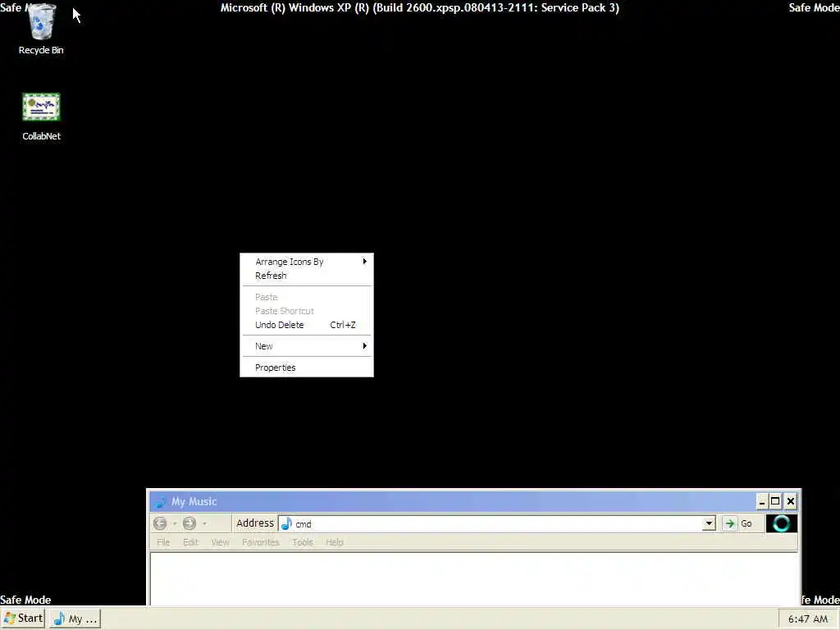Open the Edit menu in My Music
Image resolution: width=840 pixels, height=630 pixels.
[190, 542]
